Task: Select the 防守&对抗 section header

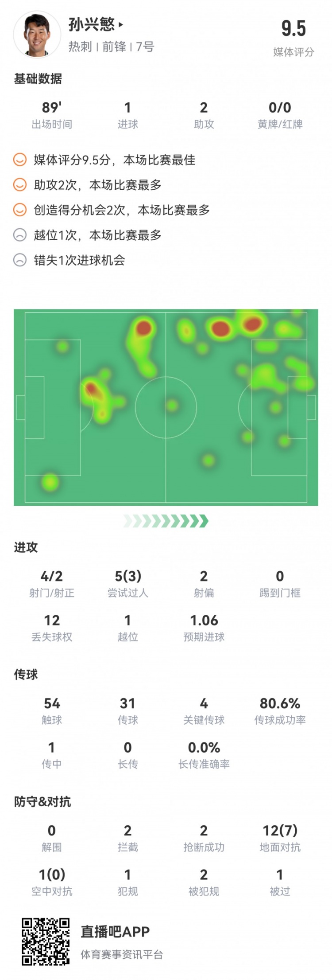Action: pos(42,801)
